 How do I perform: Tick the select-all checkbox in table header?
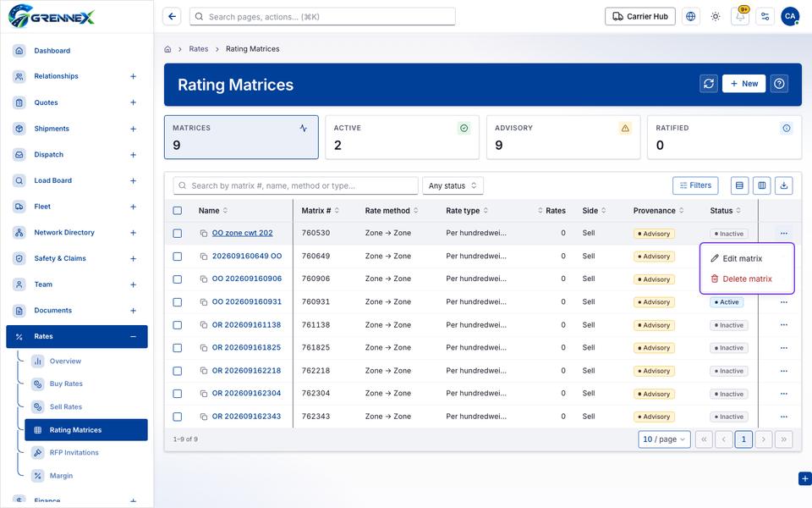(177, 211)
